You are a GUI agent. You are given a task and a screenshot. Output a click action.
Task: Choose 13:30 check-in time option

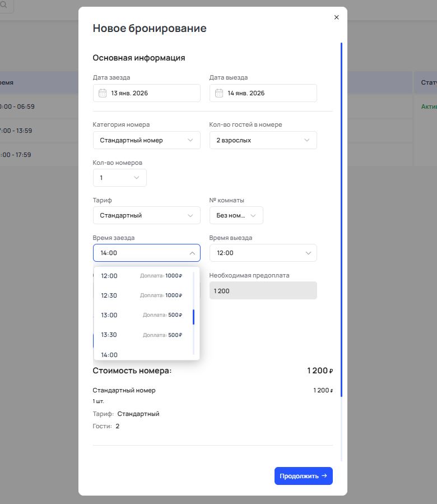point(142,335)
